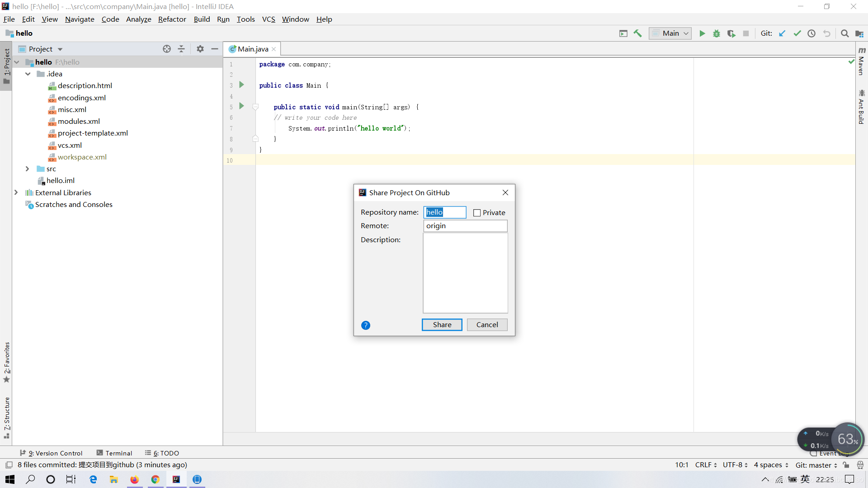Click the Share button in dialog
Image resolution: width=868 pixels, height=488 pixels.
(441, 324)
